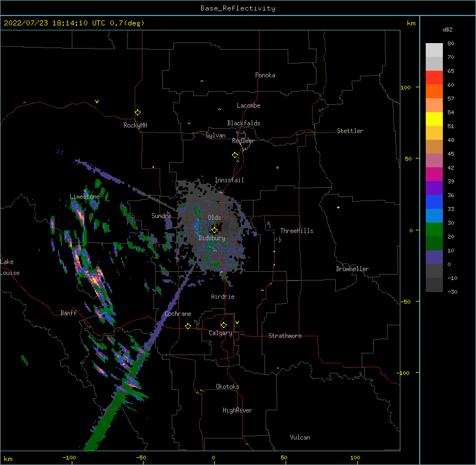Click the Sylvan label
This screenshot has height=465, width=476.
215,135
